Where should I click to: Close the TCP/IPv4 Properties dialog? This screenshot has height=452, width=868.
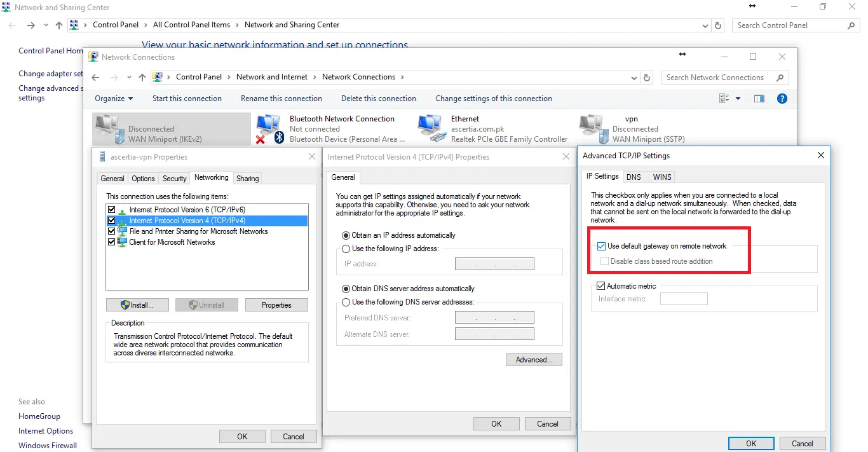pyautogui.click(x=567, y=156)
